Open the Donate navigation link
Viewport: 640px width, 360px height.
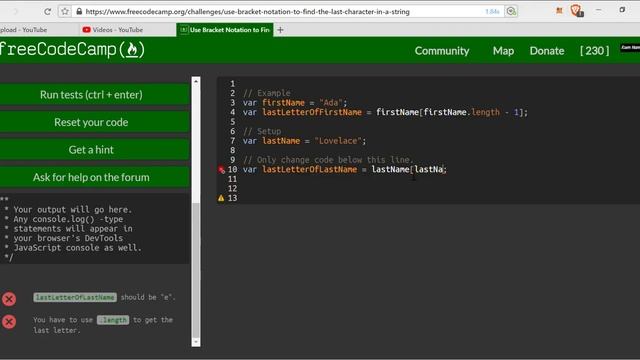(x=547, y=51)
